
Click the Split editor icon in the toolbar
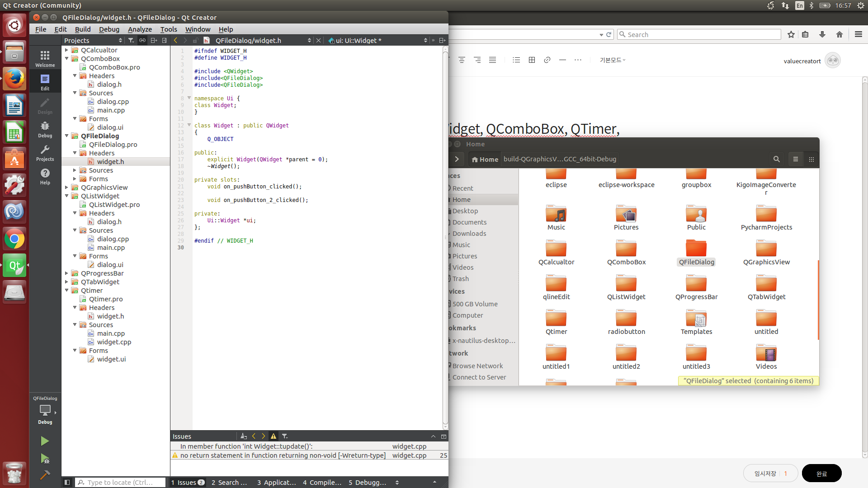[x=442, y=40]
